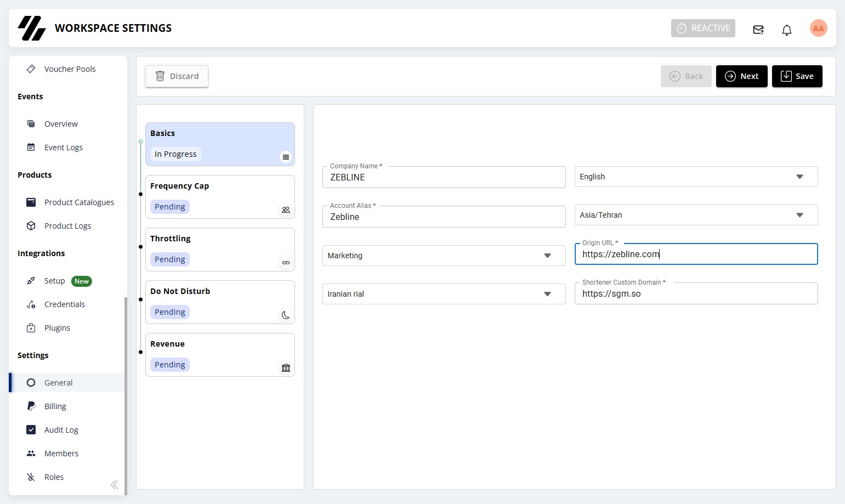Click the Origin URL field
Image resolution: width=845 pixels, height=504 pixels.
click(x=696, y=254)
